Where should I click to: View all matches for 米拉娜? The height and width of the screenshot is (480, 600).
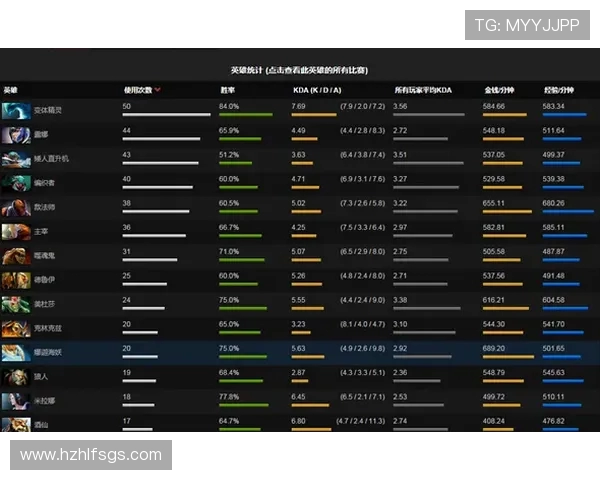point(44,401)
